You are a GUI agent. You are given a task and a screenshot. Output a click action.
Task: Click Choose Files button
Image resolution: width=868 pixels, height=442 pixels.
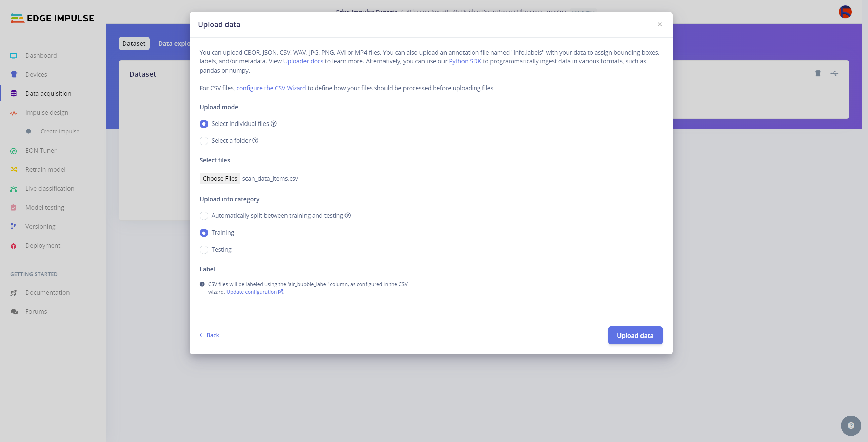pos(220,178)
